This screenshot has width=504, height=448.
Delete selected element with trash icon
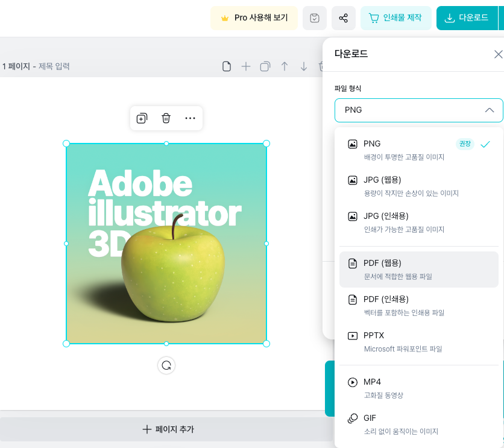166,118
